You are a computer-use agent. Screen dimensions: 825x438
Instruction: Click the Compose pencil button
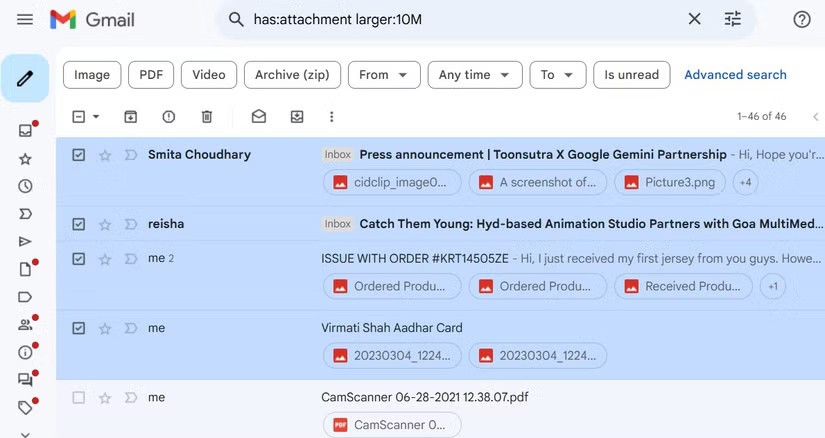[25, 78]
